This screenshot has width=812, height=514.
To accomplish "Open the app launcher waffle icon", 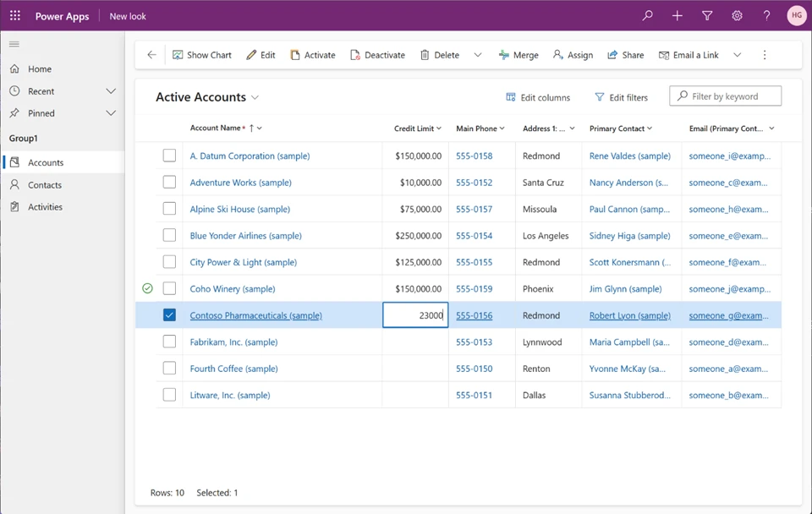I will 15,16.
